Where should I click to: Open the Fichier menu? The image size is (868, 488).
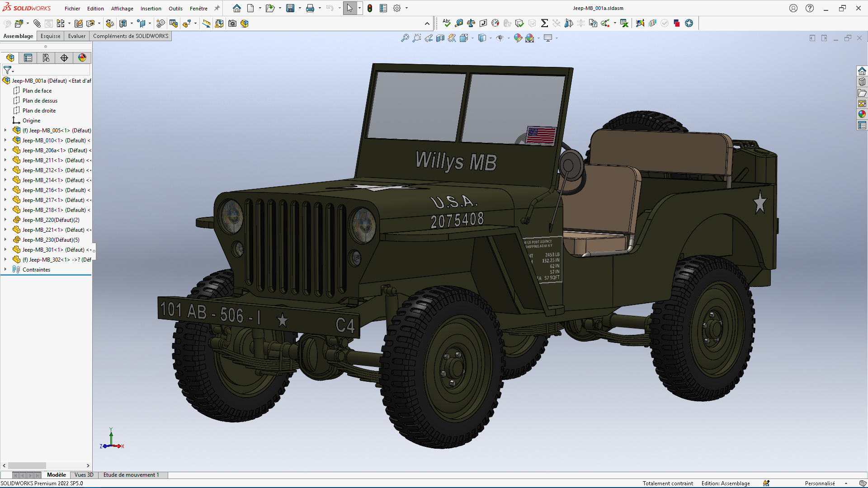72,9
